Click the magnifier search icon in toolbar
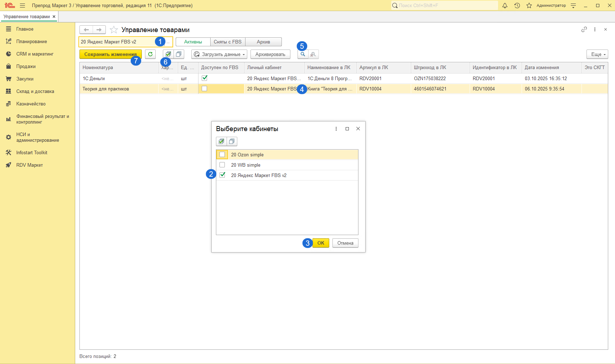This screenshot has height=364, width=615. [303, 54]
